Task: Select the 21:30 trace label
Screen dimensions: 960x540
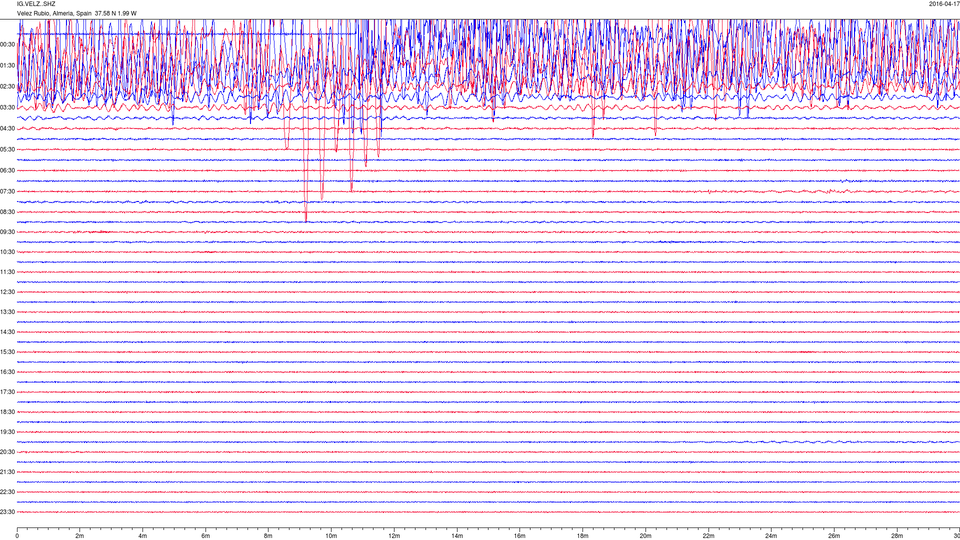Action: pyautogui.click(x=7, y=472)
